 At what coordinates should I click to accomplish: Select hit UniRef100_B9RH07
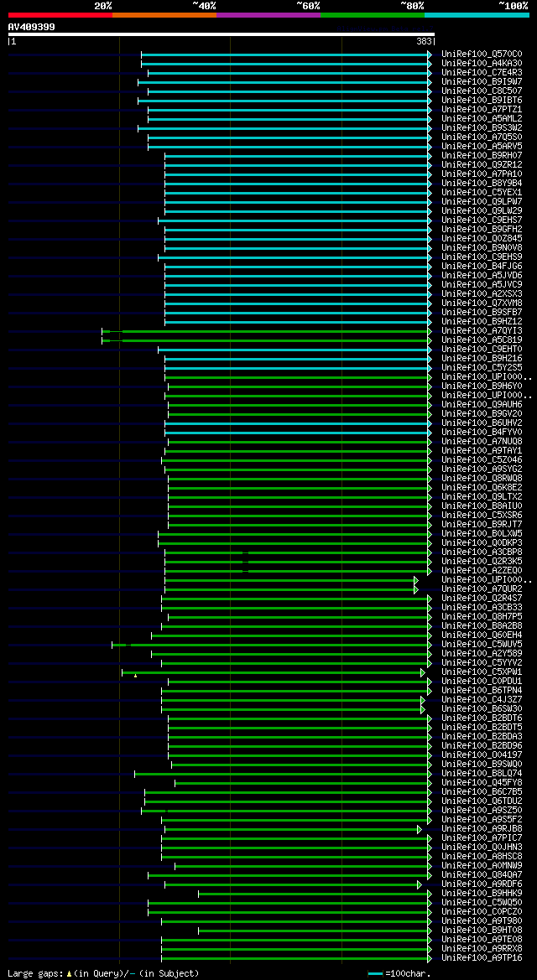(482, 156)
